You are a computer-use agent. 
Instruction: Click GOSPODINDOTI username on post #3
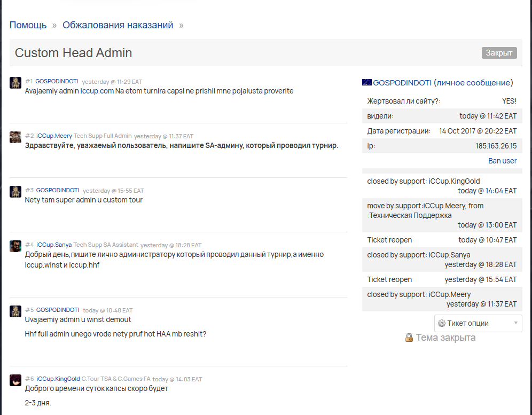pos(58,190)
